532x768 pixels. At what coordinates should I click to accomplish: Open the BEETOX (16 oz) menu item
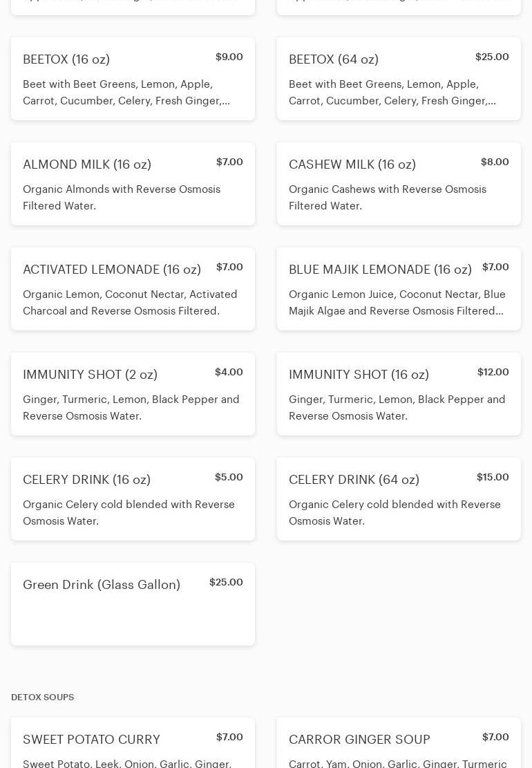tap(133, 79)
